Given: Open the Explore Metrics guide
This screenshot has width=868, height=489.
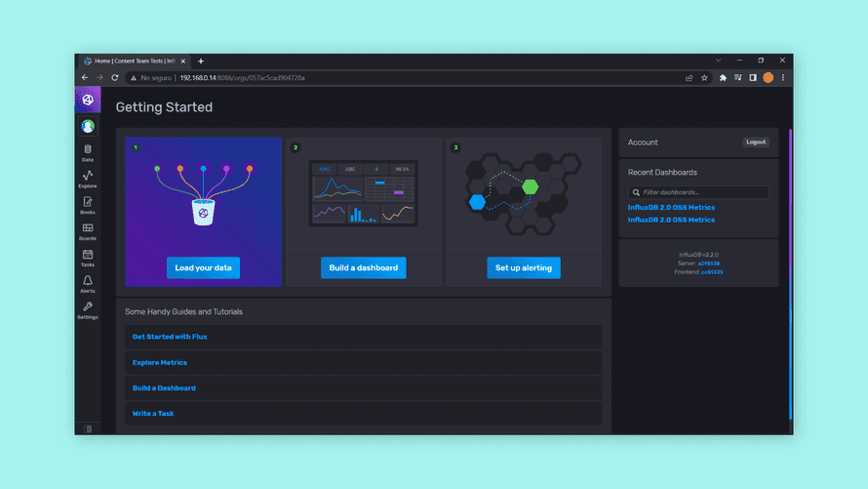Looking at the screenshot, I should [x=159, y=363].
